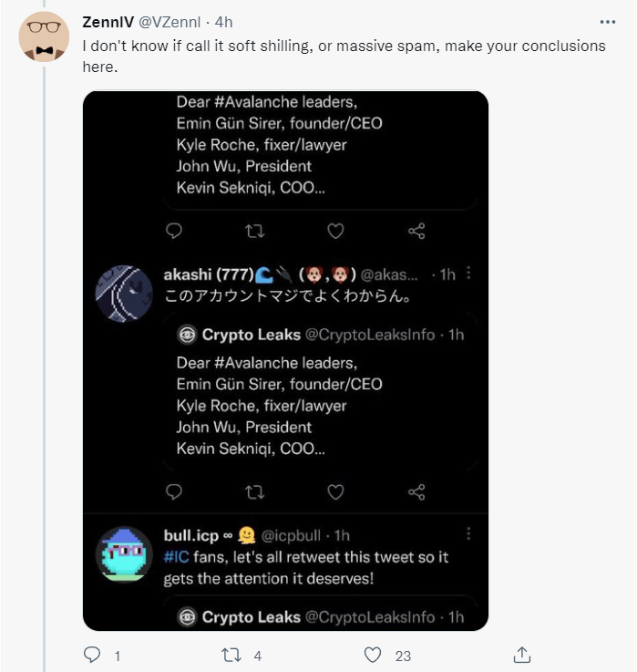Click the reply bubble below the top quoted tweet
The height and width of the screenshot is (672, 637).
pos(174,231)
